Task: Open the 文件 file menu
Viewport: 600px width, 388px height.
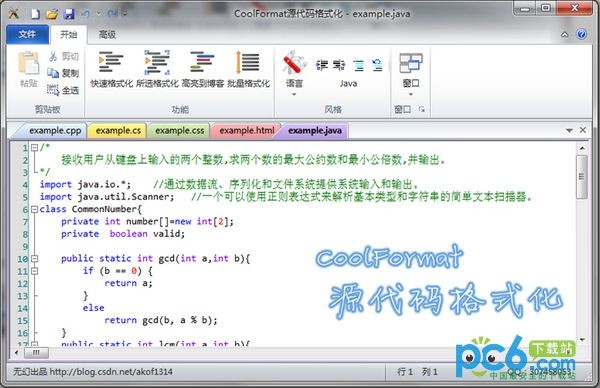Action: point(27,34)
